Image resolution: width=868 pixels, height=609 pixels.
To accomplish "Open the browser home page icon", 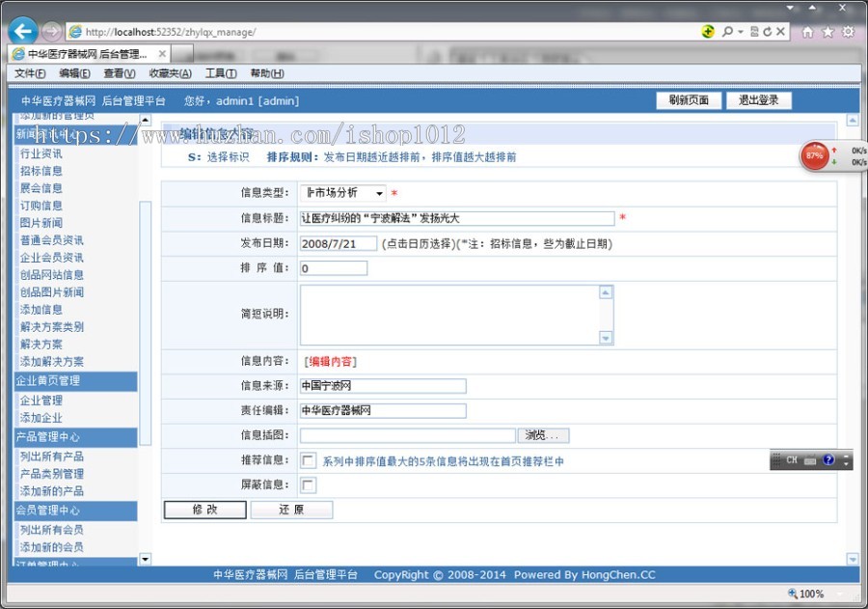I will click(x=807, y=32).
